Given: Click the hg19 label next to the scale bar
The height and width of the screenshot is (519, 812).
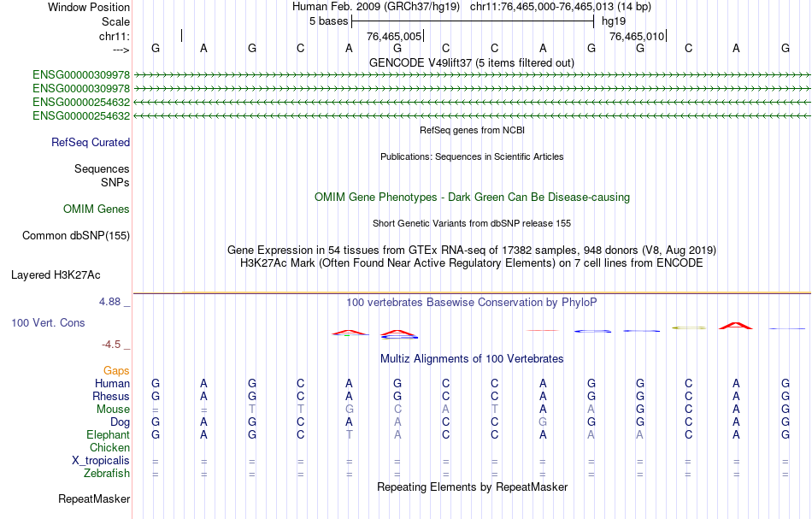Looking at the screenshot, I should (x=614, y=21).
